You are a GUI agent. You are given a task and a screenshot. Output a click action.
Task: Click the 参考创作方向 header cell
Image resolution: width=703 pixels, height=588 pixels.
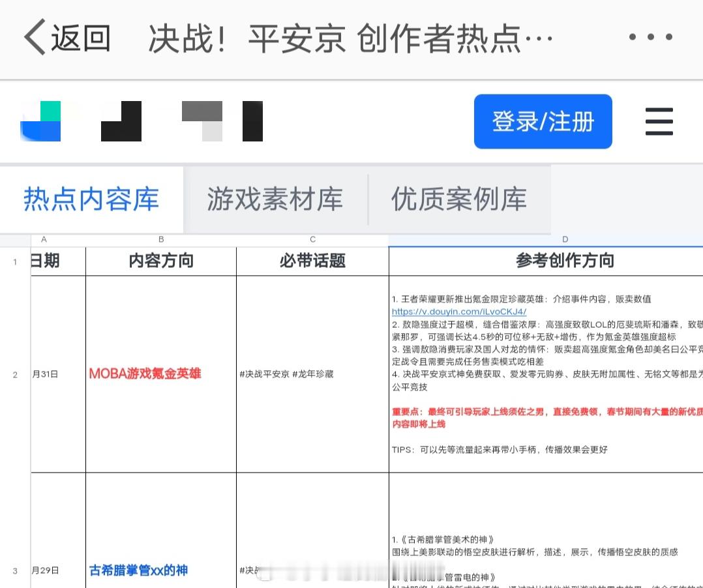565,261
